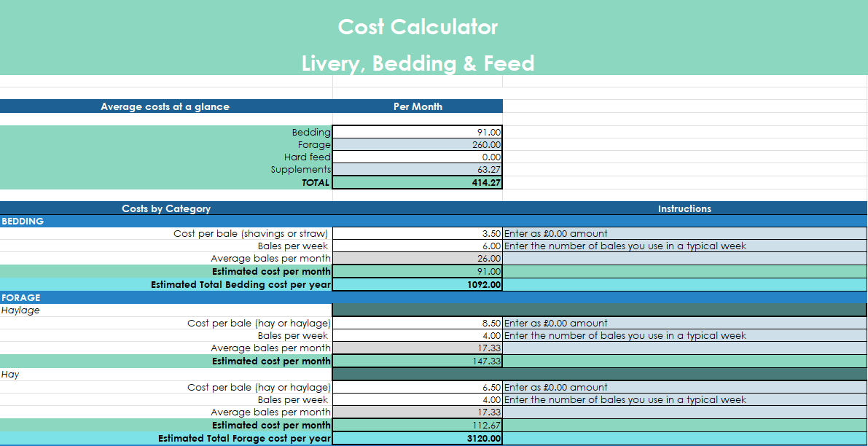Click the "Hard feed" summary label
Screen dimensions: 868x446
click(308, 157)
